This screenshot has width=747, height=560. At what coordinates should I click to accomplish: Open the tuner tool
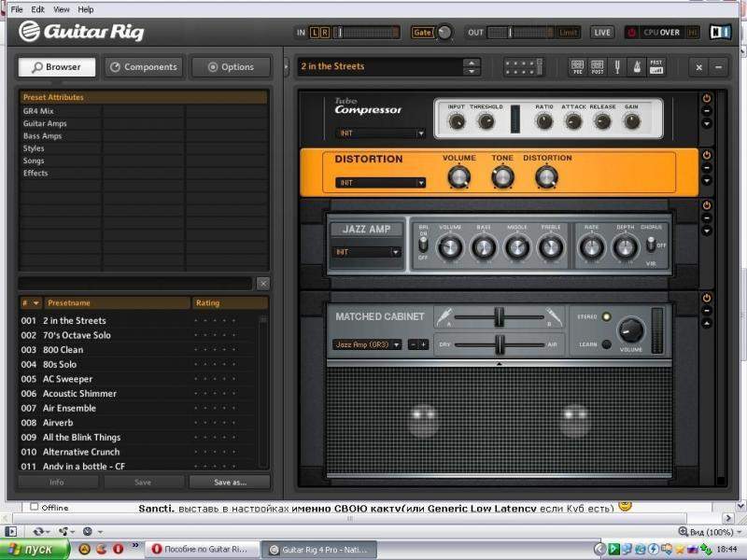click(617, 67)
